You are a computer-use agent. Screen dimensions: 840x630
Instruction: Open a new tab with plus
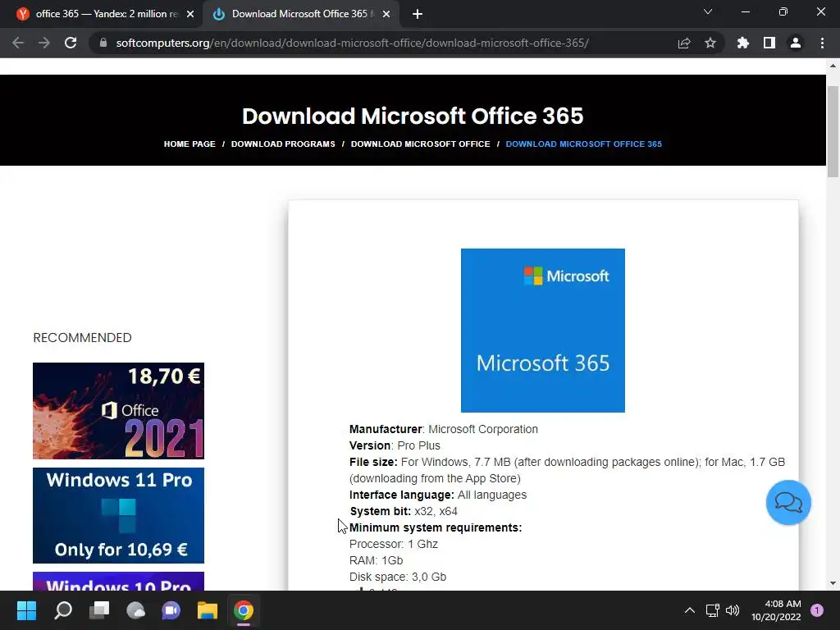pos(418,14)
